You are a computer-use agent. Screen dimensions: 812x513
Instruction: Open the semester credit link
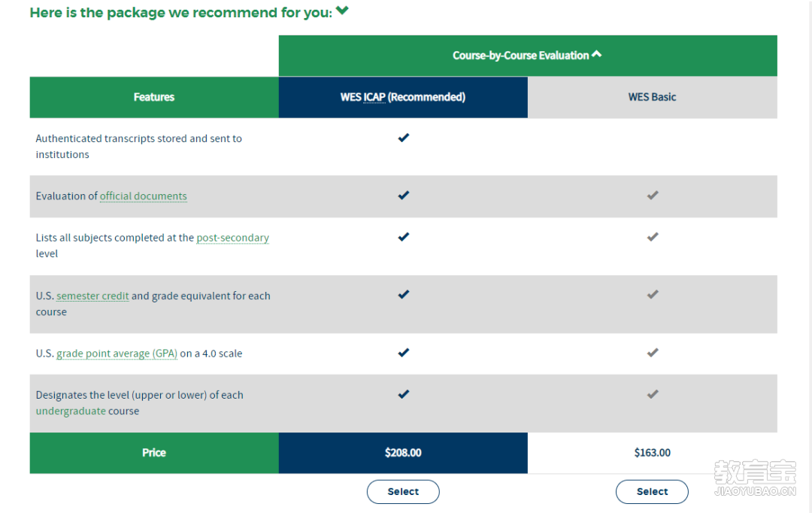92,296
